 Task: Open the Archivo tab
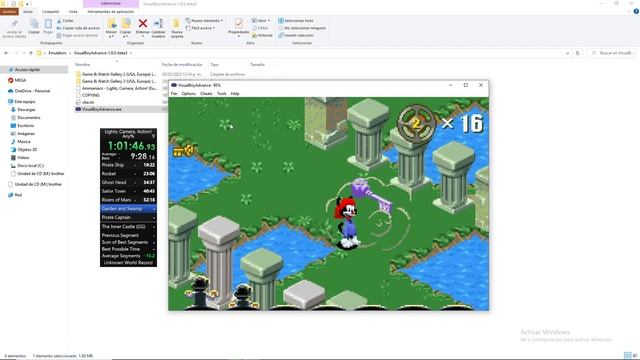coord(9,12)
